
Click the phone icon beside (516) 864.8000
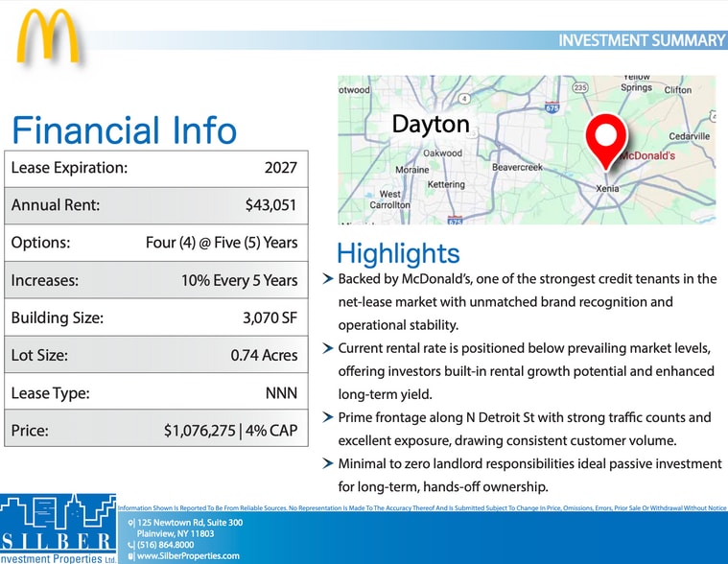(x=130, y=545)
